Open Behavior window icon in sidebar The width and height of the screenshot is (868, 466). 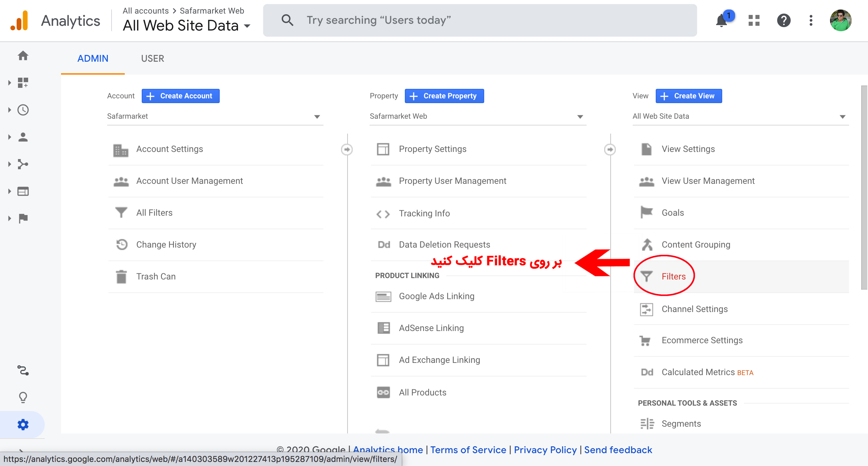pos(23,191)
